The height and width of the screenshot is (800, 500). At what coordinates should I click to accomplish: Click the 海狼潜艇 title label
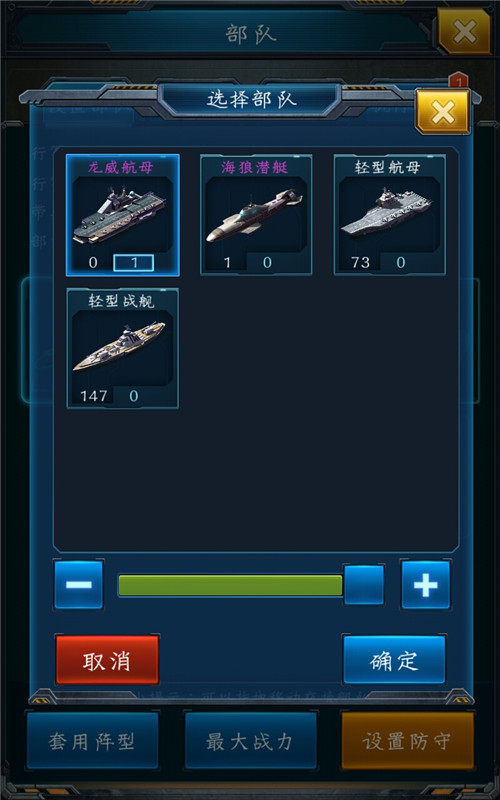255,167
